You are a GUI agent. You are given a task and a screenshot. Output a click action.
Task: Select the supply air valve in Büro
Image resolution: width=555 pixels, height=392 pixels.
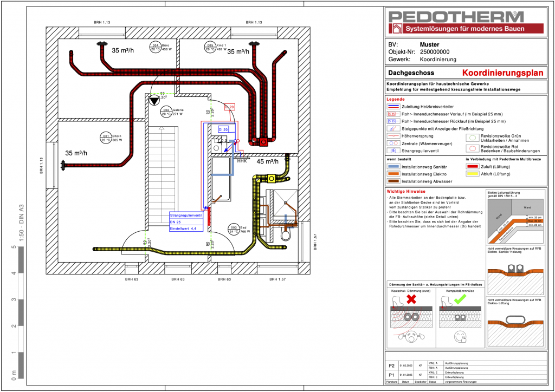pyautogui.click(x=102, y=44)
